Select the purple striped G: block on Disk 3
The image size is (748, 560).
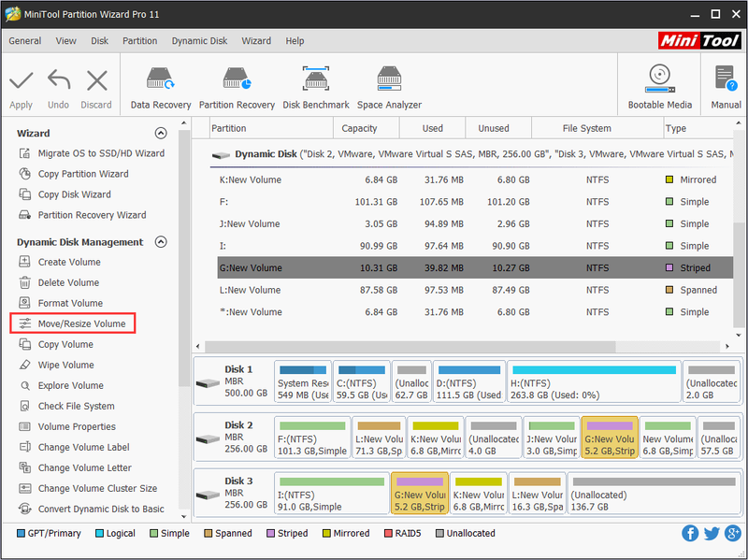coord(420,494)
